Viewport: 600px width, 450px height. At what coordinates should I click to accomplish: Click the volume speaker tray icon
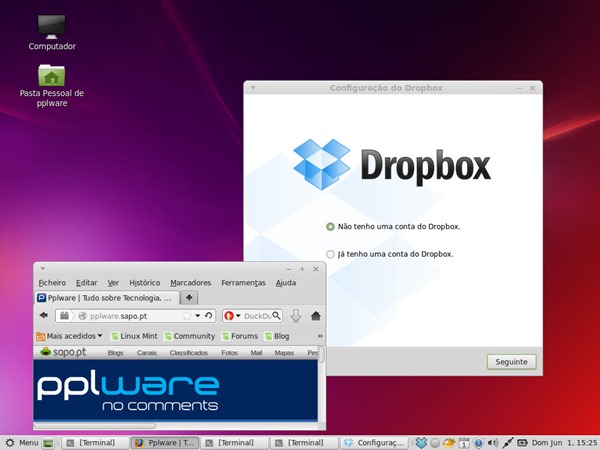pyautogui.click(x=493, y=443)
